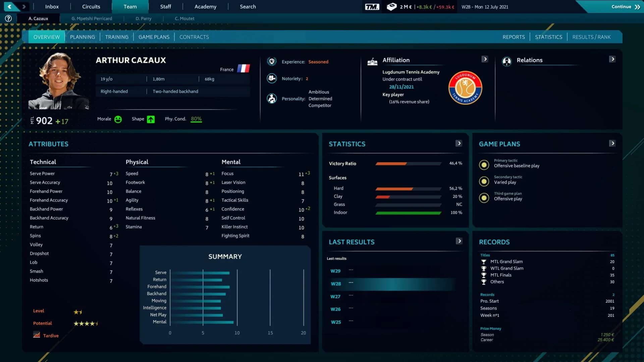This screenshot has height=362, width=644.
Task: Click the coin stack money icon
Action: click(391, 6)
